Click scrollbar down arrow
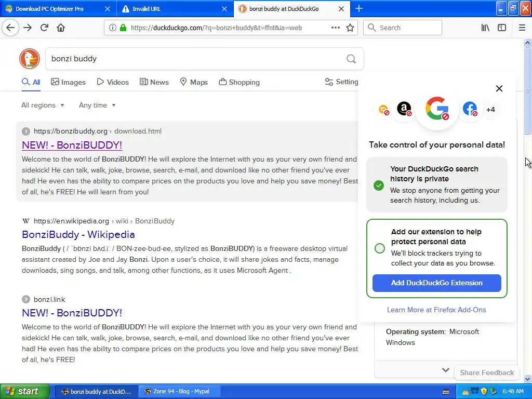Image resolution: width=532 pixels, height=399 pixels. [x=528, y=379]
